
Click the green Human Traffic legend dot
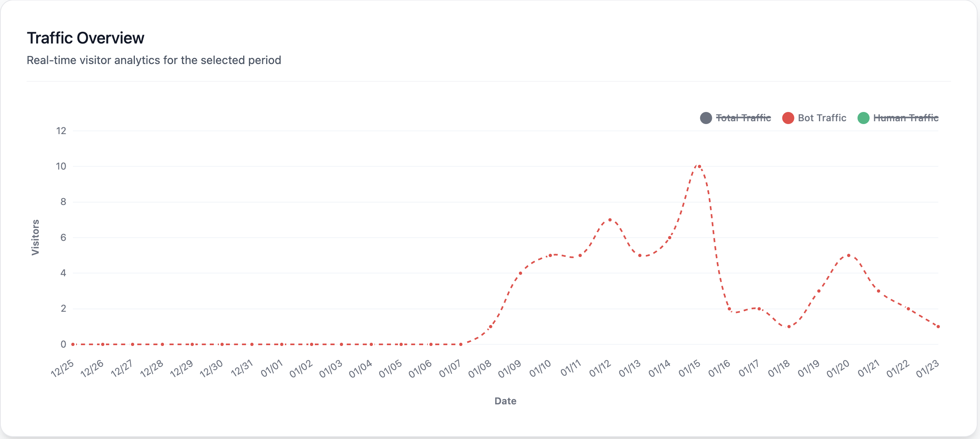click(863, 118)
